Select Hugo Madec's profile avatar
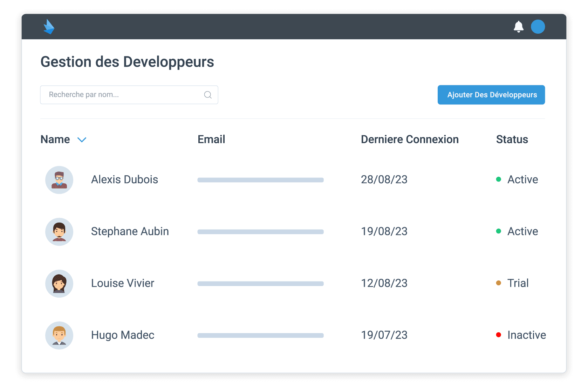This screenshot has height=387, width=588. pyautogui.click(x=59, y=335)
